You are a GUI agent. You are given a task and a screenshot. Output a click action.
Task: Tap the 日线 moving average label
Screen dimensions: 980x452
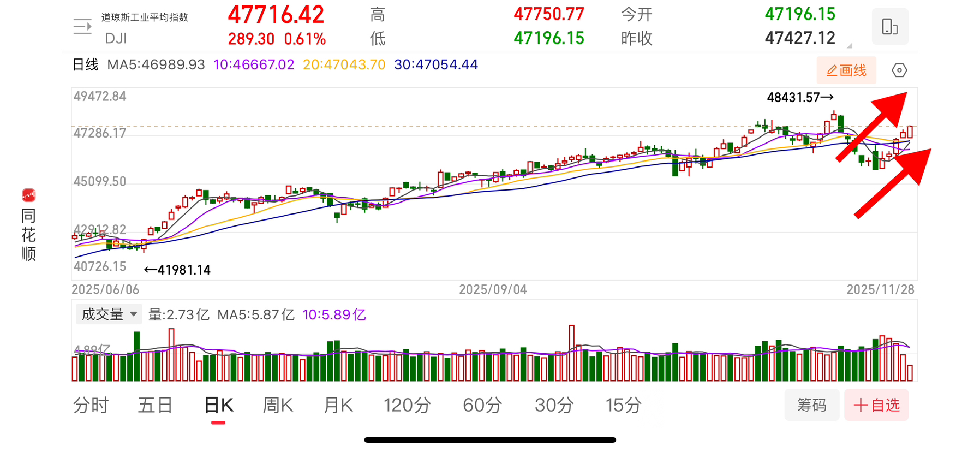coord(86,65)
